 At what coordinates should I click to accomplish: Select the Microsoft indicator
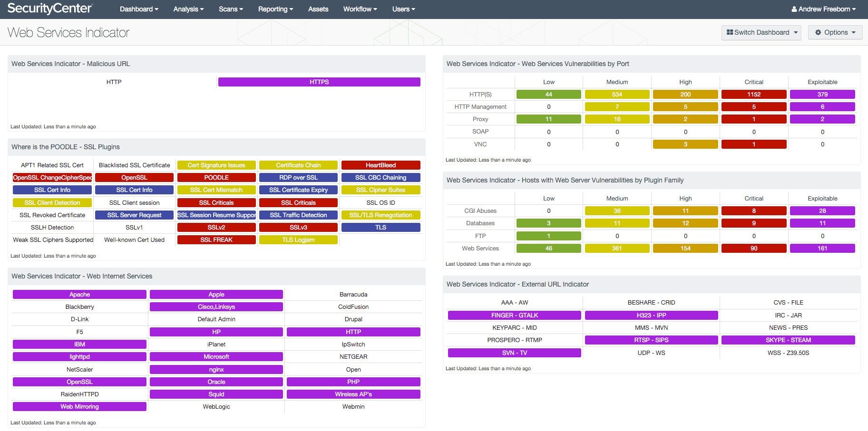pyautogui.click(x=216, y=357)
